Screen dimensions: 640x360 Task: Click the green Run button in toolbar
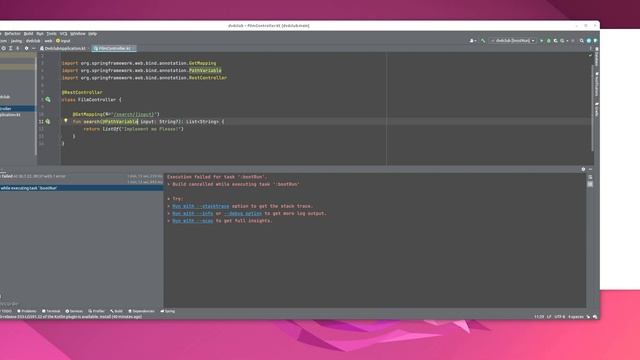(x=542, y=41)
